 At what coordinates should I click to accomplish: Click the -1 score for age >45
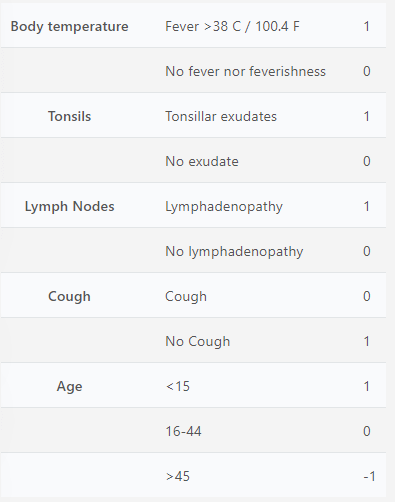point(369,476)
